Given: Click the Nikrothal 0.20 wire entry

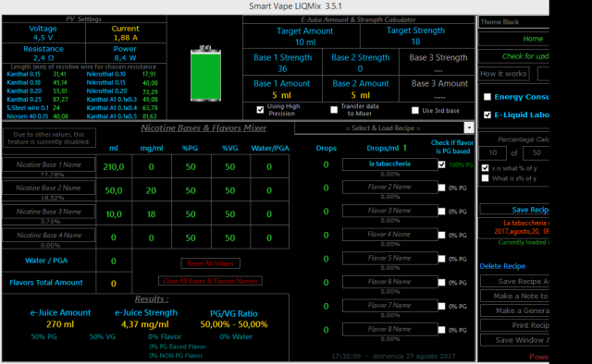Looking at the screenshot, I should pyautogui.click(x=106, y=91).
